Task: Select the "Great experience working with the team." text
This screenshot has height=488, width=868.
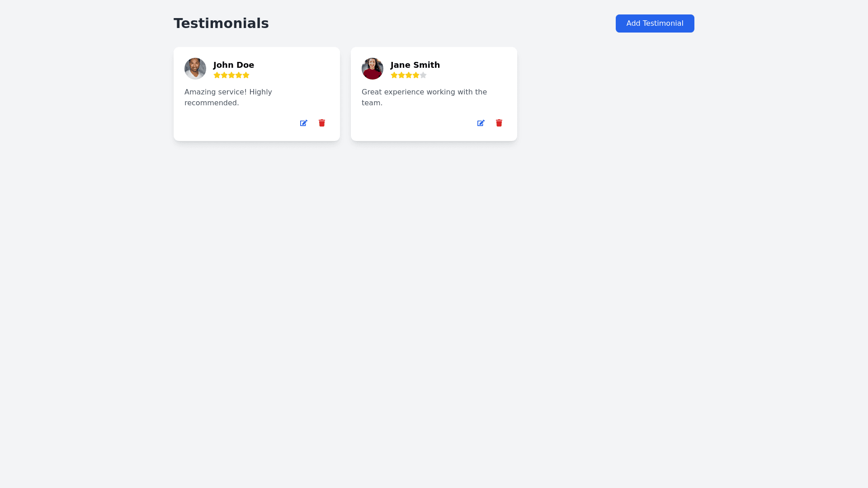Action: (424, 98)
